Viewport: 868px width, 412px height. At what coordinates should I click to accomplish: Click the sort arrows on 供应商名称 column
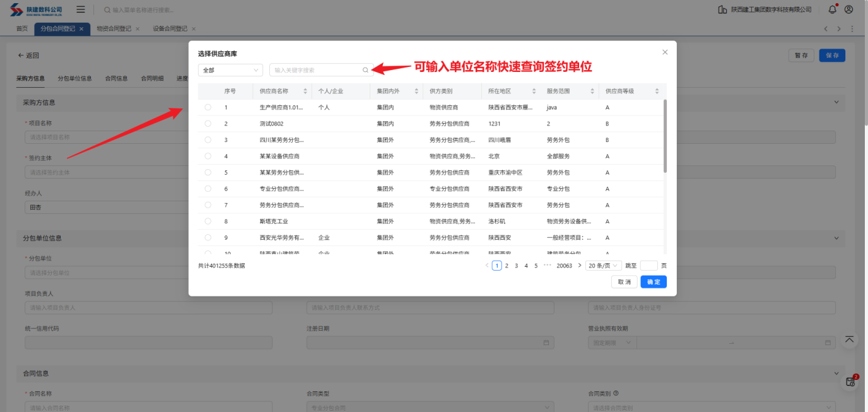point(305,91)
